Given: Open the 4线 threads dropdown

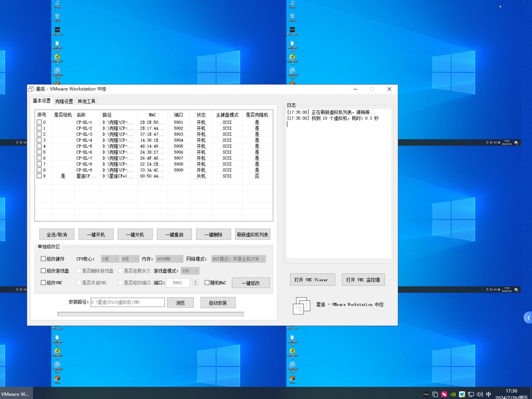Looking at the screenshot, I should tap(130, 259).
